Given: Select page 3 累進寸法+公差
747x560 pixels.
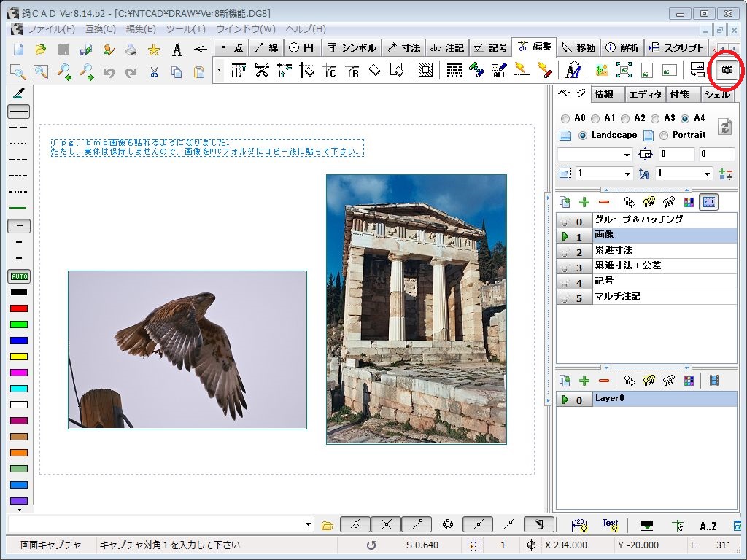Looking at the screenshot, I should [x=646, y=267].
